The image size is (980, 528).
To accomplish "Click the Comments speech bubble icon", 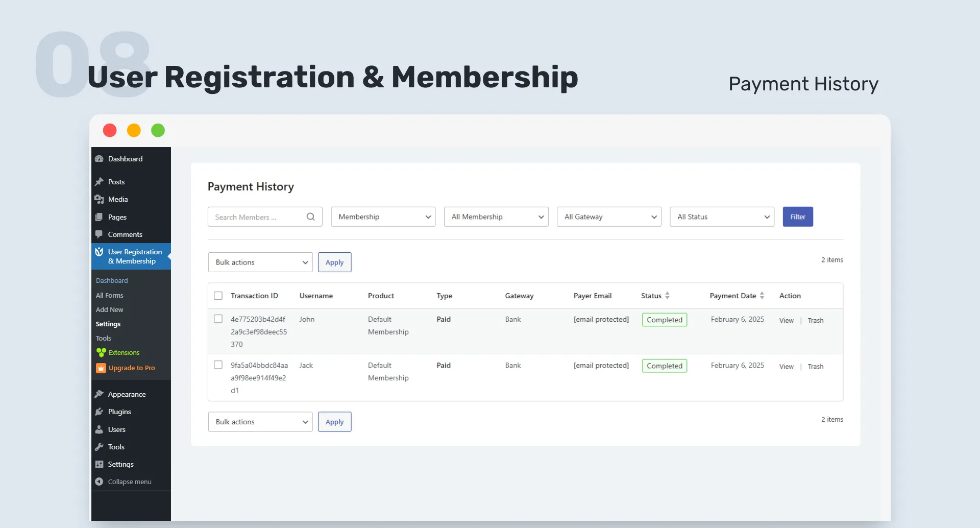I will pyautogui.click(x=99, y=234).
